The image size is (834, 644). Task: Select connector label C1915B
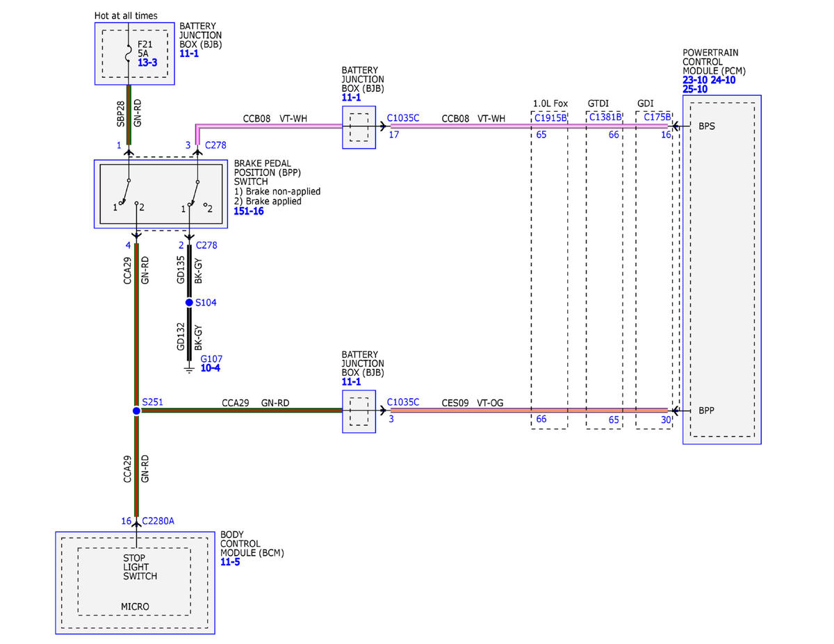pos(550,117)
